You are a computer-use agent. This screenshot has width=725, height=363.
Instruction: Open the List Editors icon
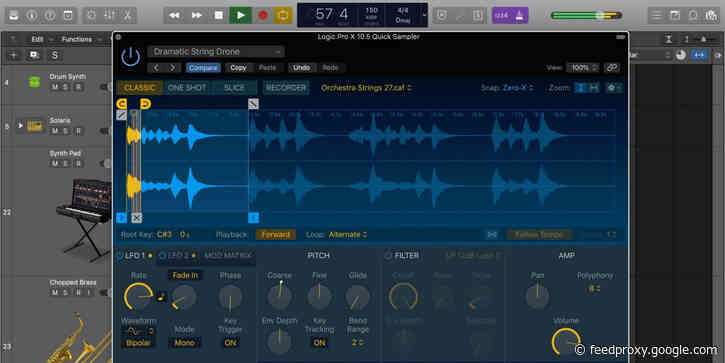(x=656, y=15)
